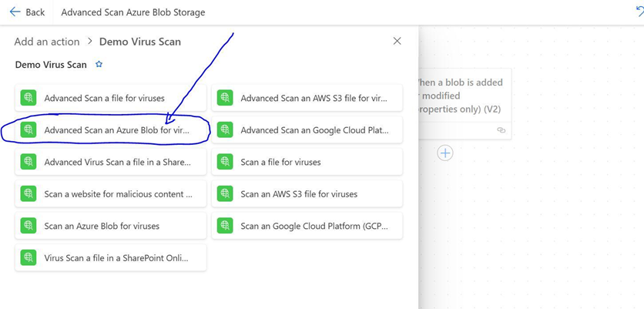Click the green icon for Scan an Azure Blob for viruses
Screen dimensions: 644x309
pyautogui.click(x=29, y=226)
